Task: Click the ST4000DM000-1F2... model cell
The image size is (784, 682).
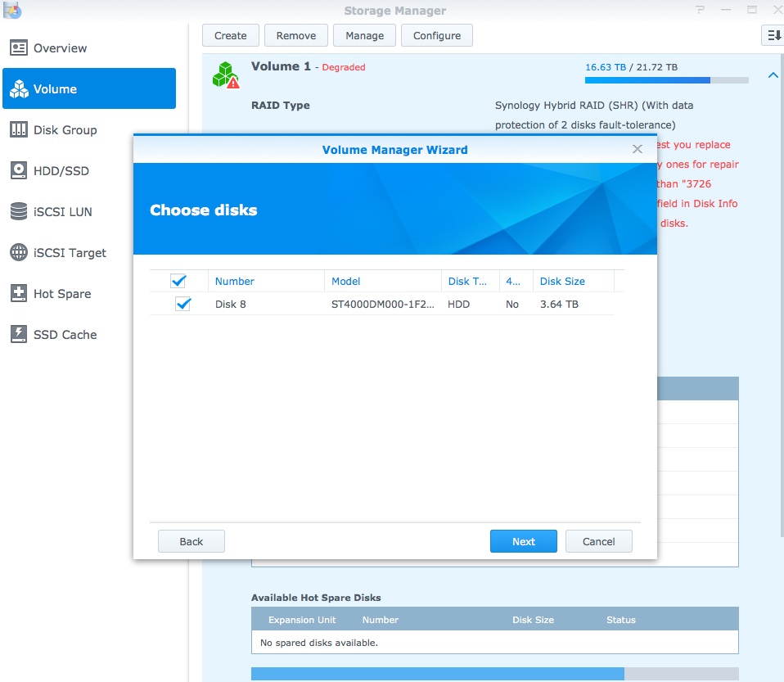Action: click(x=382, y=305)
